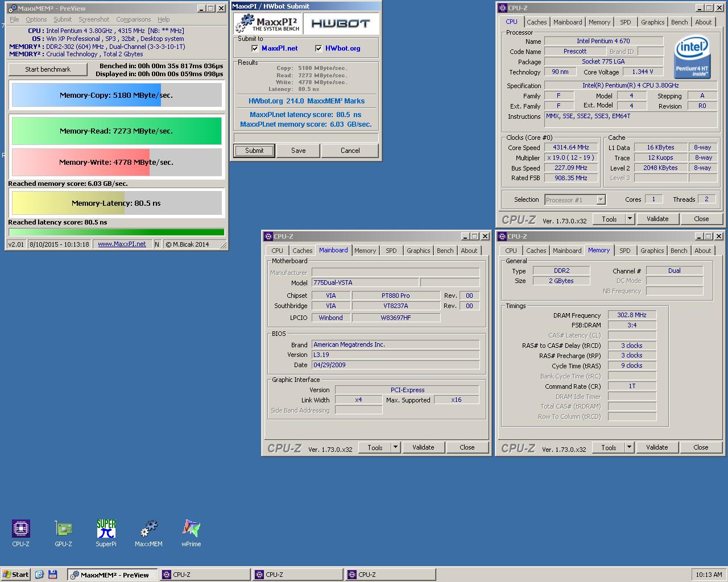
Task: Click Validate in the top CPU-Z window
Action: (x=658, y=219)
